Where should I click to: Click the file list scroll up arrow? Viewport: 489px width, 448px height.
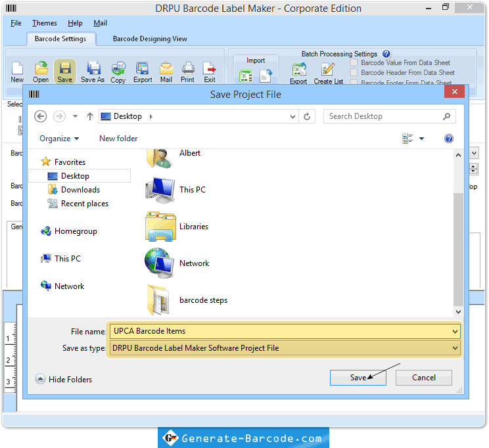coord(458,155)
